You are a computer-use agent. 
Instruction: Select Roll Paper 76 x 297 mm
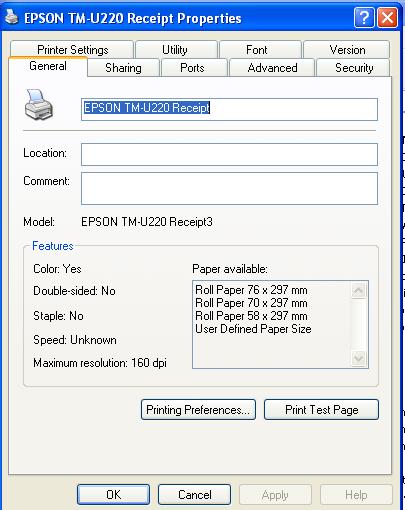tap(251, 290)
